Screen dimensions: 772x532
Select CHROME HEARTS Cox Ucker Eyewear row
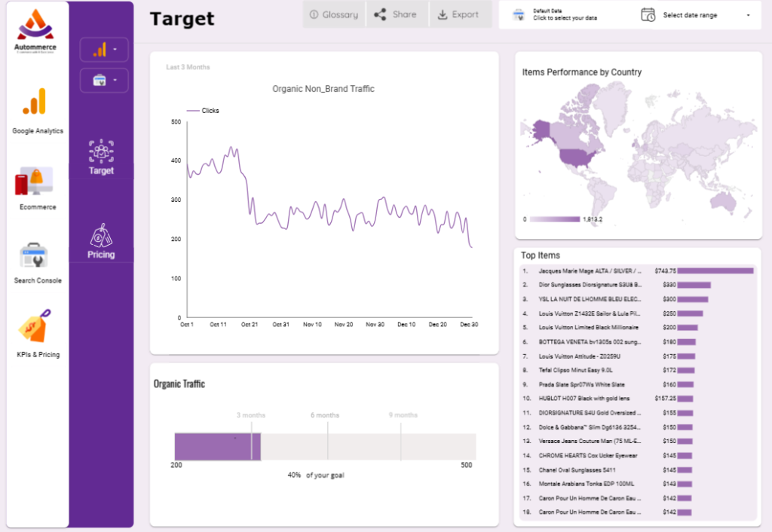639,456
